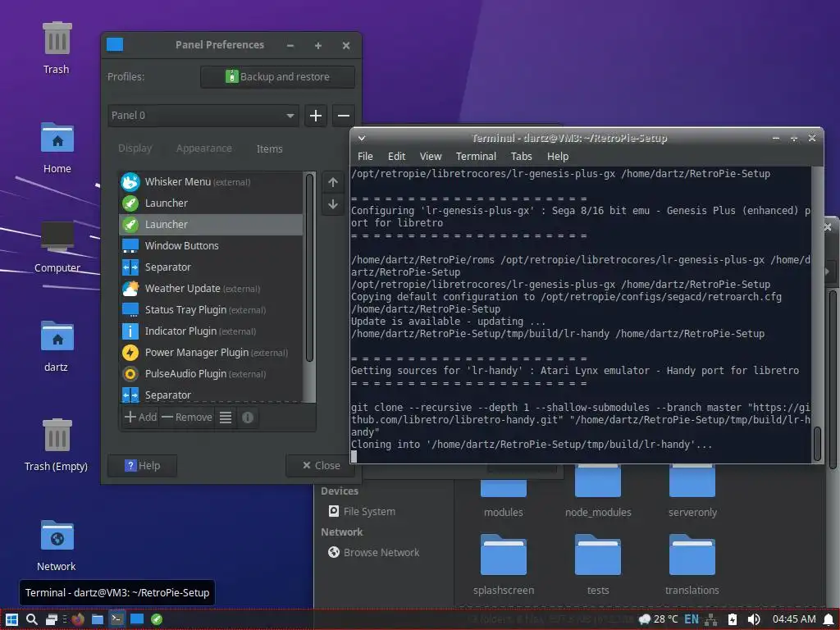Open the search magnifier on the taskbar
Viewport: 840px width, 630px height.
coord(32,619)
